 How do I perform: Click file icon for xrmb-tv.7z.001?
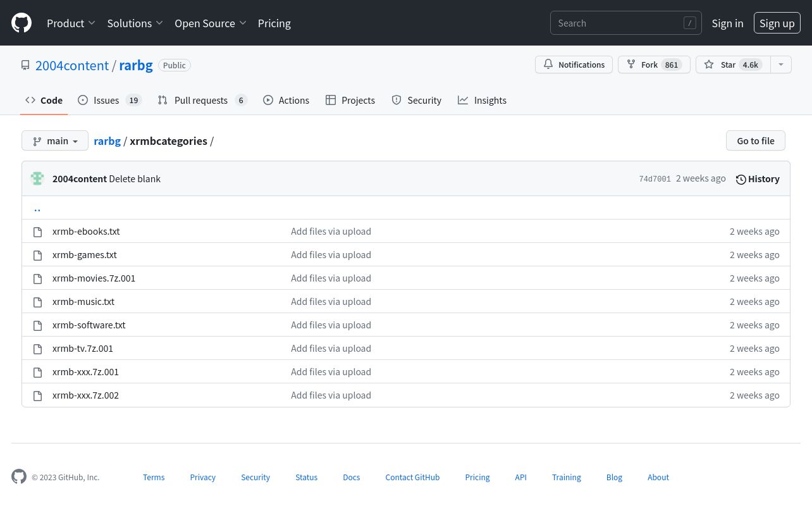tap(37, 349)
